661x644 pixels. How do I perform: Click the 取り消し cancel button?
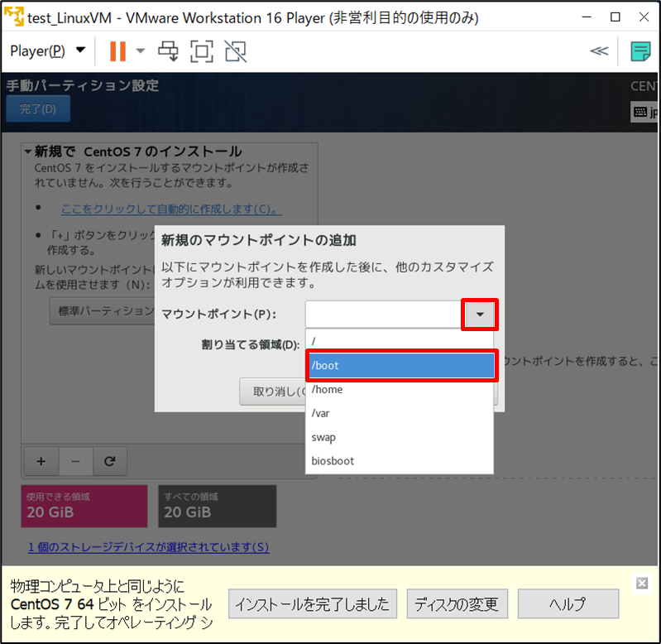point(273,392)
